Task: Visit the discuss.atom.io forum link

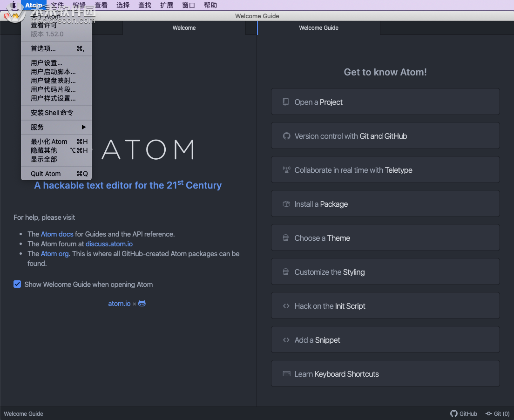Action: point(109,244)
